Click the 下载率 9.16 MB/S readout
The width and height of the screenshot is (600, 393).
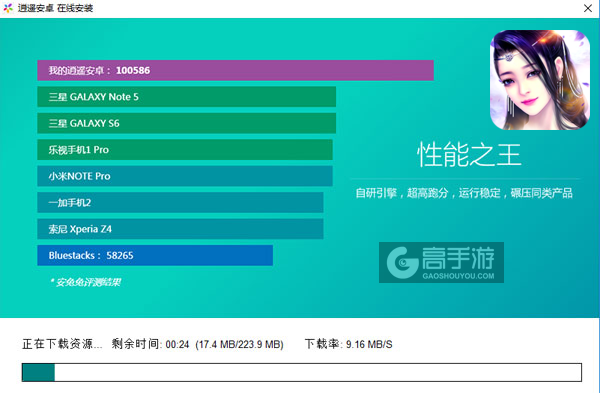[348, 344]
